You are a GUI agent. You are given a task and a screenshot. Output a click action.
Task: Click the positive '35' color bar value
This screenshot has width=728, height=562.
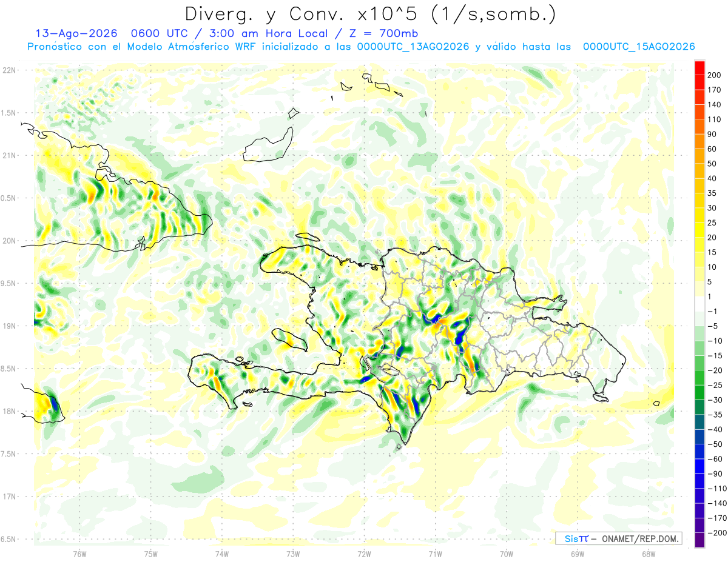coord(713,193)
